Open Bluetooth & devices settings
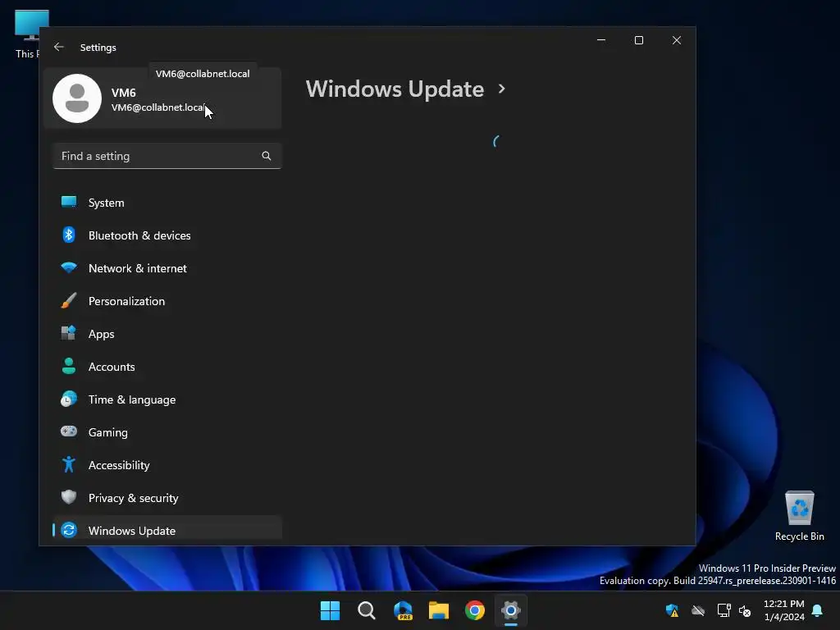Viewport: 840px width, 630px height. click(167, 235)
